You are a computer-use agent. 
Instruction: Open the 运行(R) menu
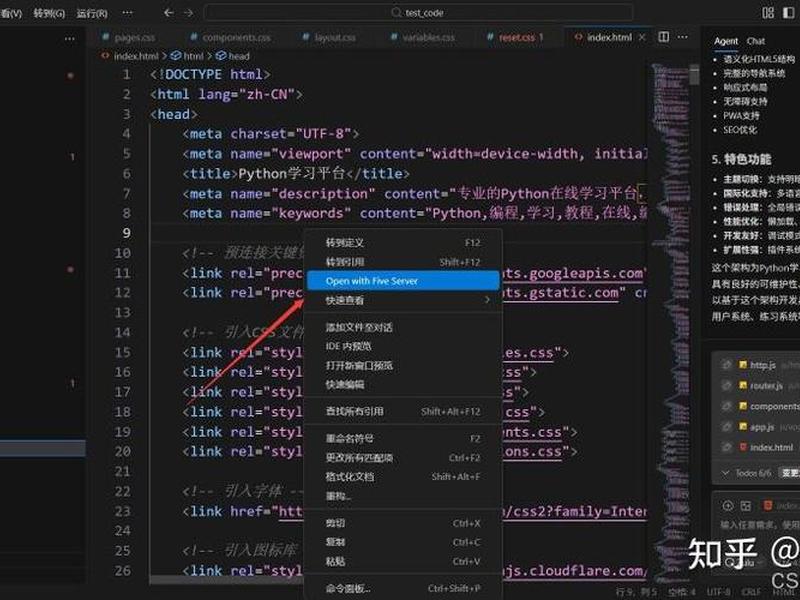(92, 13)
